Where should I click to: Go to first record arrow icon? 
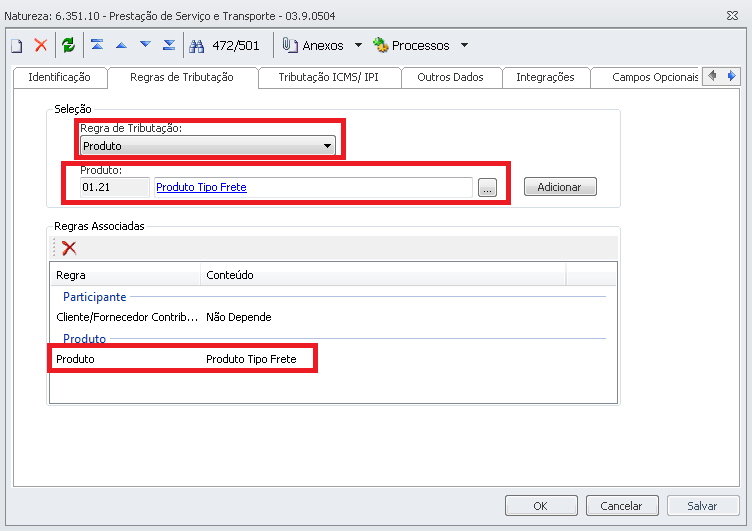point(97,45)
